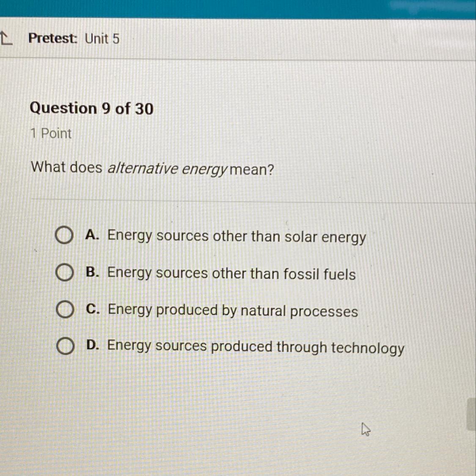Image resolution: width=476 pixels, height=476 pixels.
Task: Click 'Energy sources produced through technology' text
Action: 256,347
